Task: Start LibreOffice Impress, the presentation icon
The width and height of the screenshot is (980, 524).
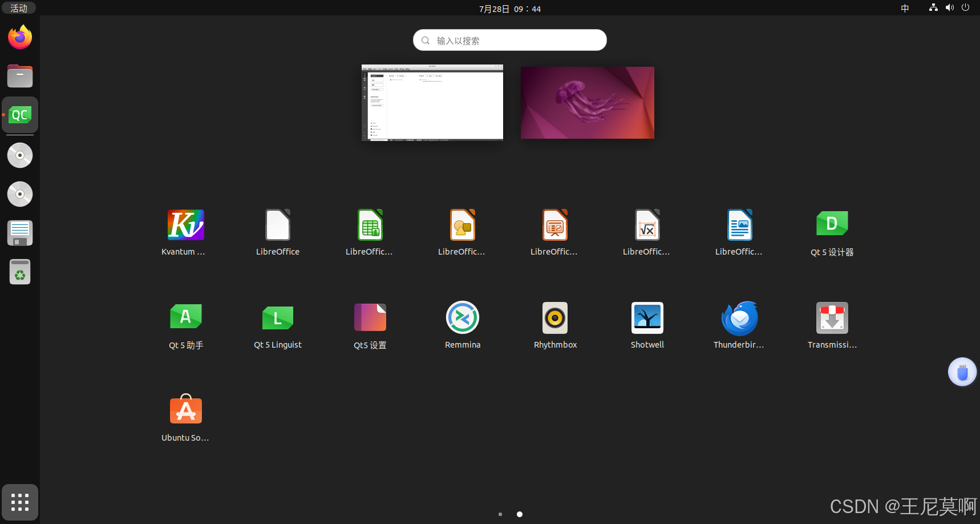Action: [x=555, y=225]
